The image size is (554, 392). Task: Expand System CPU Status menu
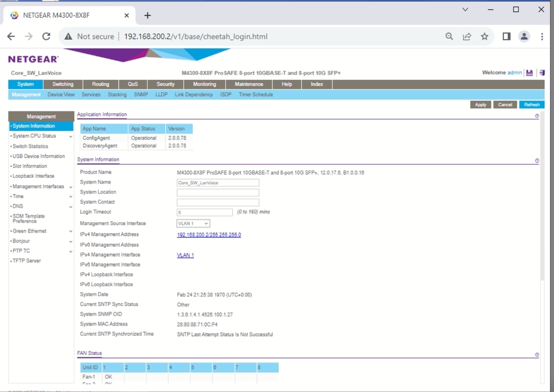point(70,136)
